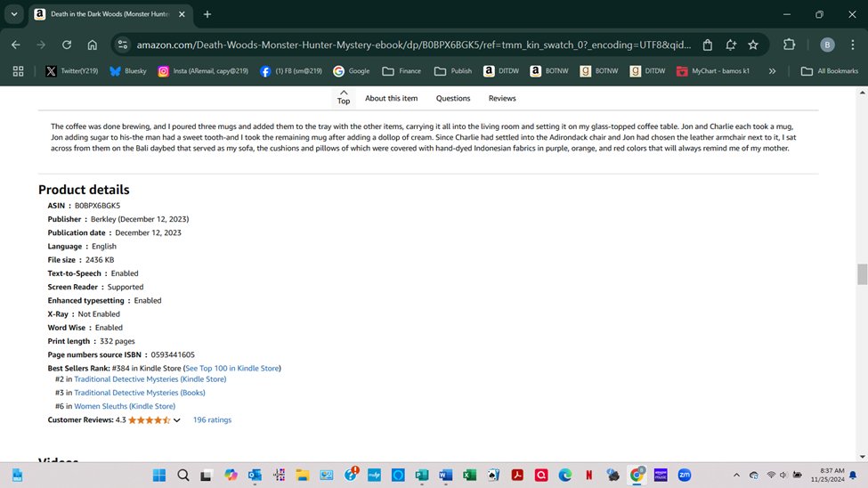
Task: Click the browser back arrow
Action: 16,45
